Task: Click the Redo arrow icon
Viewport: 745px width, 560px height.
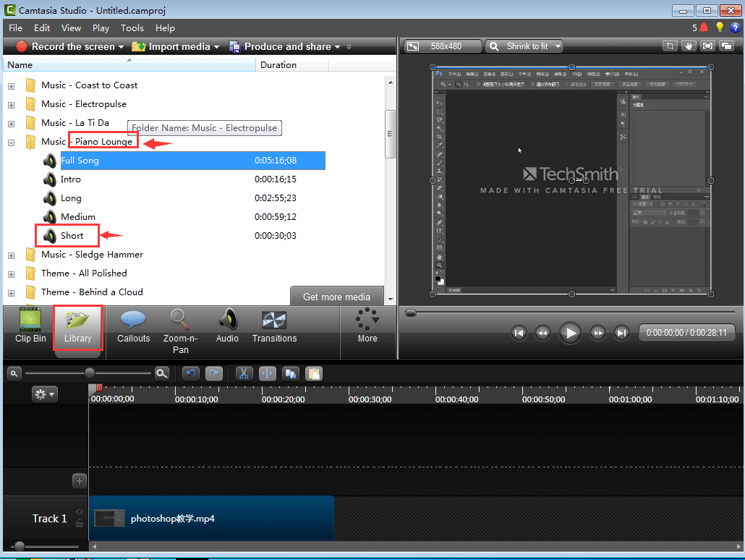Action: coord(213,373)
